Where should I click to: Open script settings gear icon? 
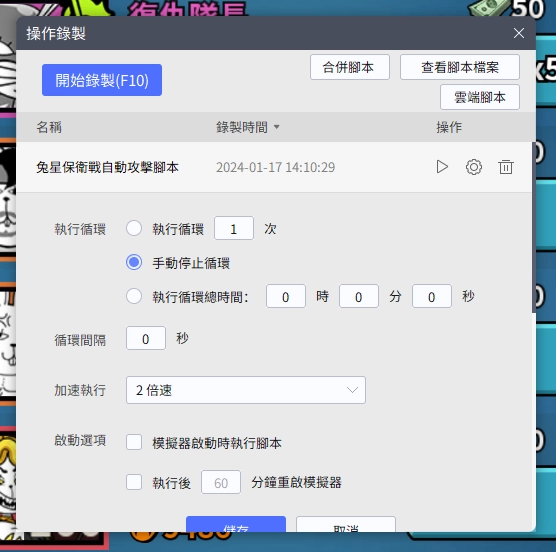click(x=474, y=167)
